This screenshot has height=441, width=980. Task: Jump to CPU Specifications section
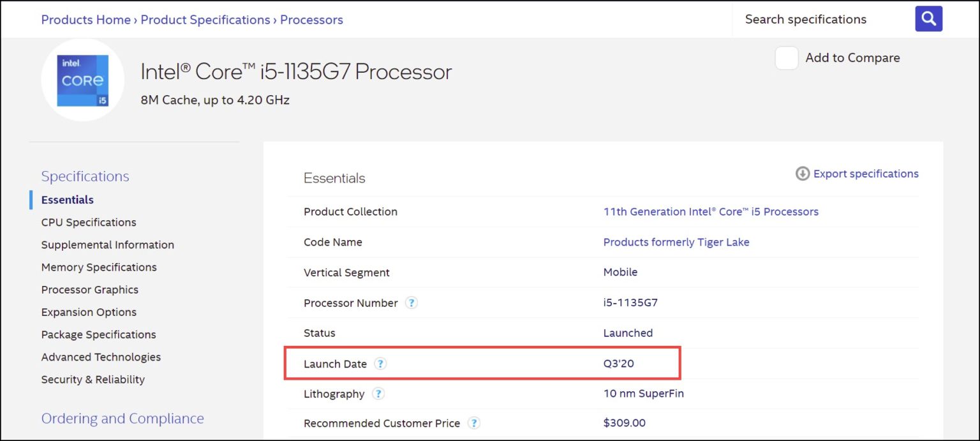(x=89, y=222)
